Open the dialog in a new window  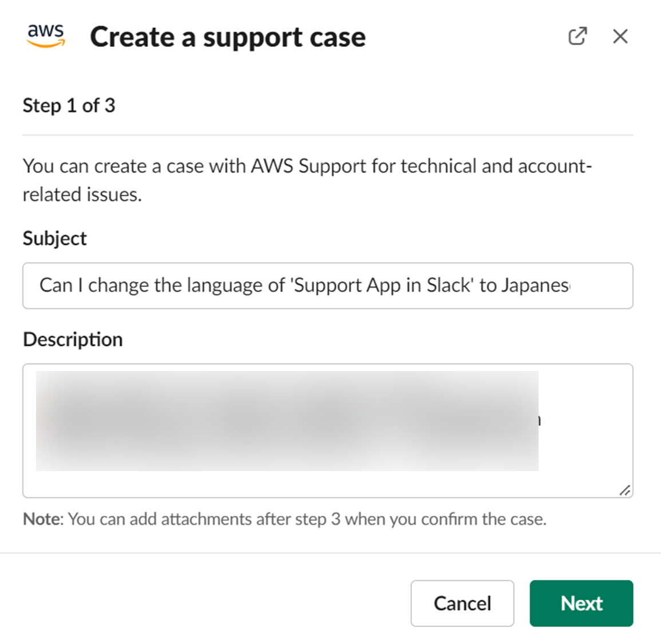pyautogui.click(x=577, y=36)
